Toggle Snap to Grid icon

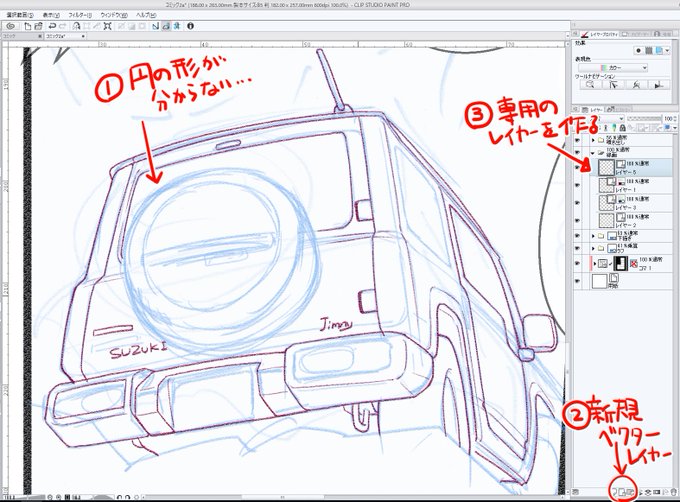click(177, 26)
